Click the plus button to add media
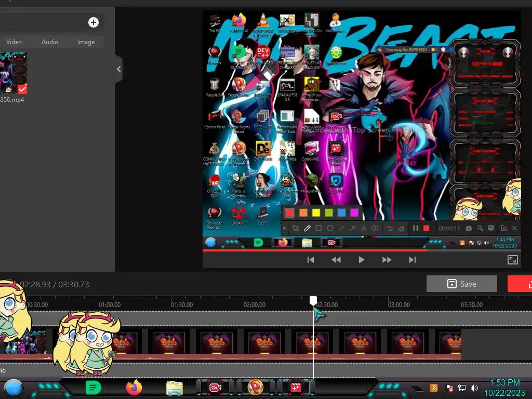 (x=94, y=22)
